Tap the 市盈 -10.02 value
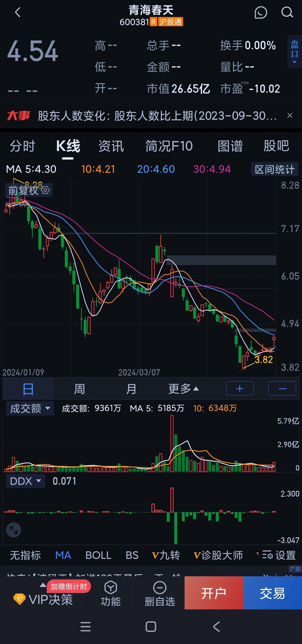 click(250, 88)
